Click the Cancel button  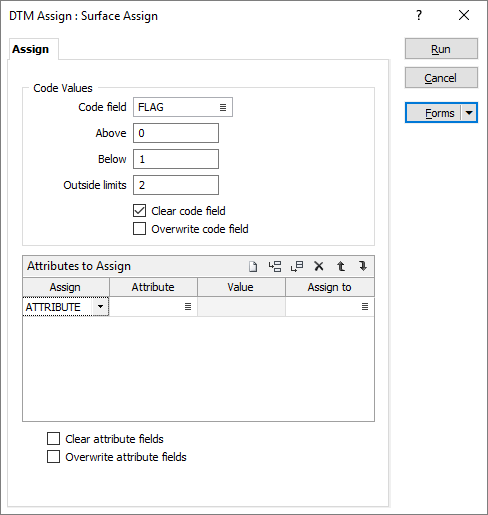click(441, 78)
